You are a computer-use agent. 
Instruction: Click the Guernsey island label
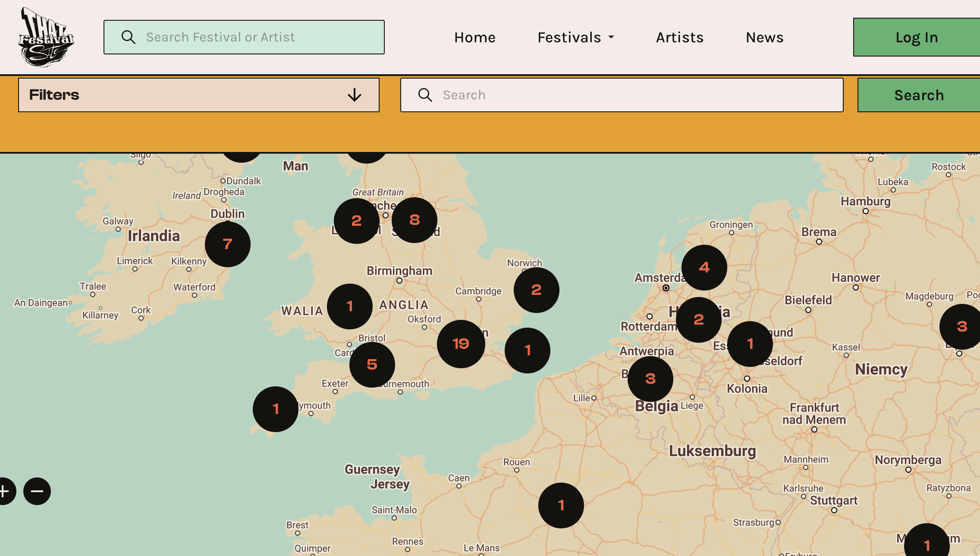click(372, 470)
